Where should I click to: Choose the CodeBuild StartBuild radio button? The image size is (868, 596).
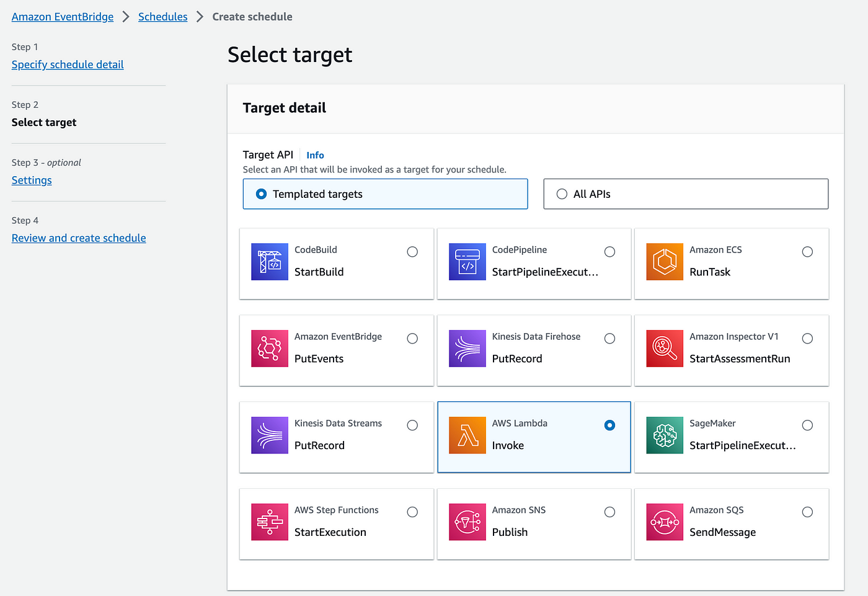tap(412, 252)
